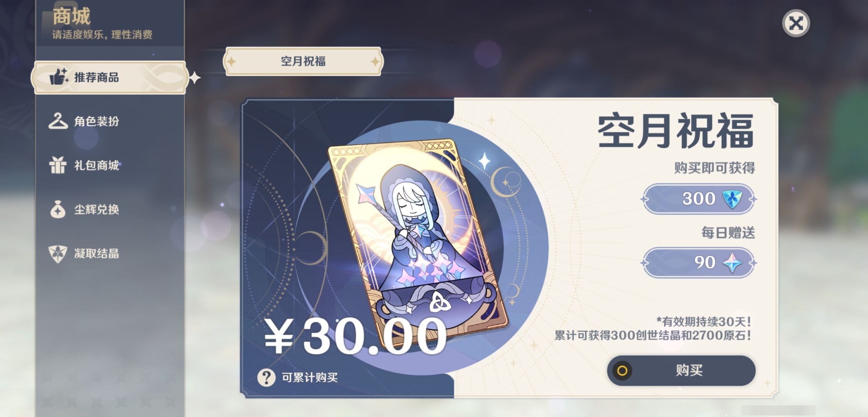
Task: Click the Genesis Crystal icon beside 300
Action: pyautogui.click(x=732, y=199)
